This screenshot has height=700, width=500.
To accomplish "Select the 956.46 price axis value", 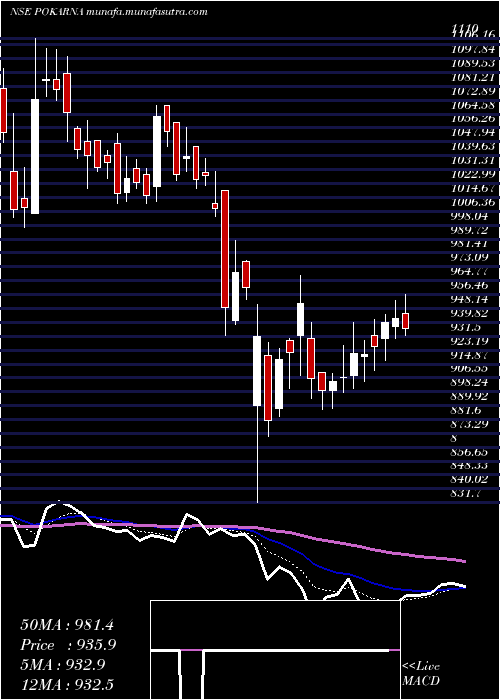I will pyautogui.click(x=471, y=285).
